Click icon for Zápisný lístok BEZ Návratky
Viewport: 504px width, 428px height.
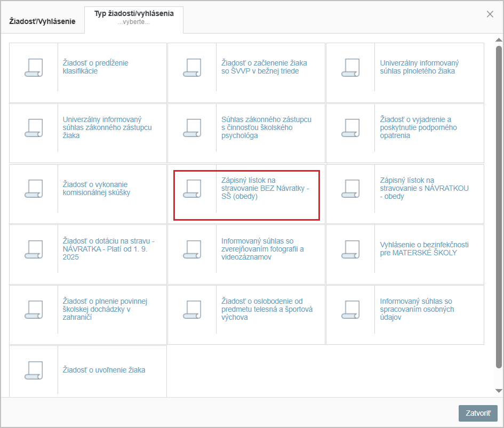tap(192, 188)
